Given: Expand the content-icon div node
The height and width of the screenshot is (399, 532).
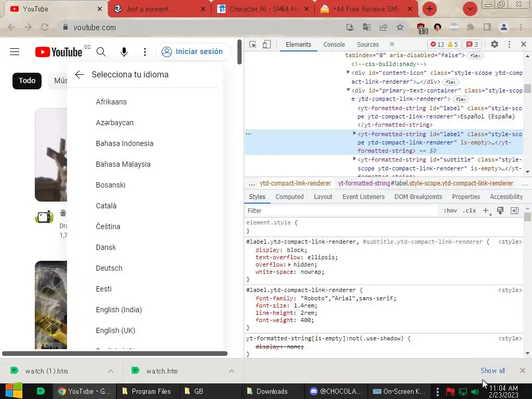Looking at the screenshot, I should click(x=348, y=72).
